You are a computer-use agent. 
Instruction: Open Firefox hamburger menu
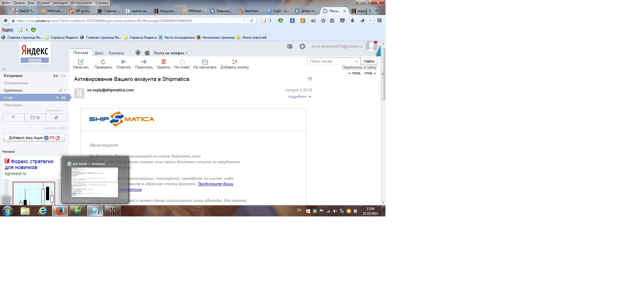(x=380, y=21)
